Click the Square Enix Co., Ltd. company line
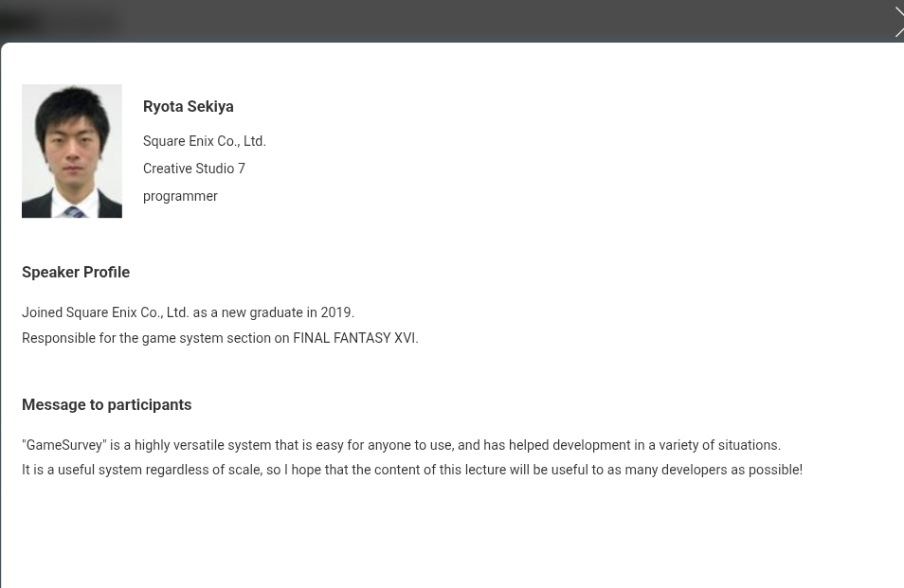Viewport: 904px width, 588px height. [x=204, y=141]
